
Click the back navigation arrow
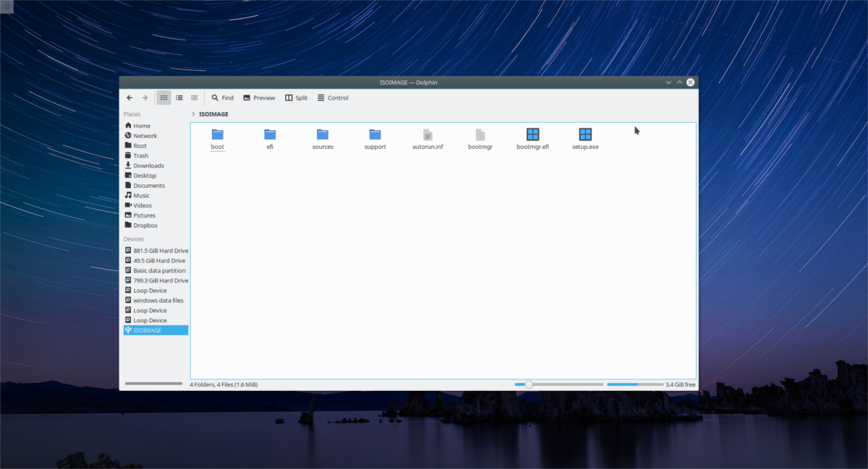(129, 98)
